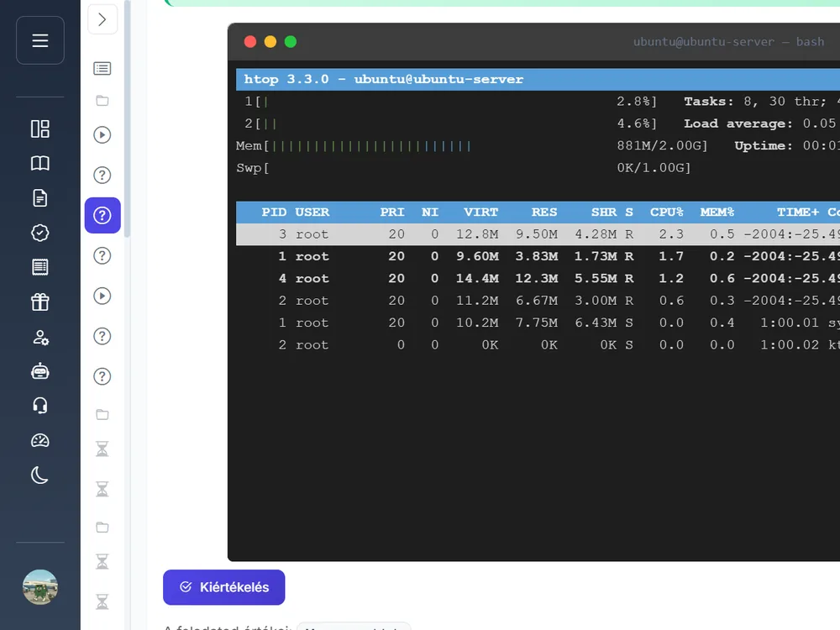Viewport: 840px width, 630px height.
Task: Click the 'Tasks:' label in htop
Action: click(x=709, y=102)
